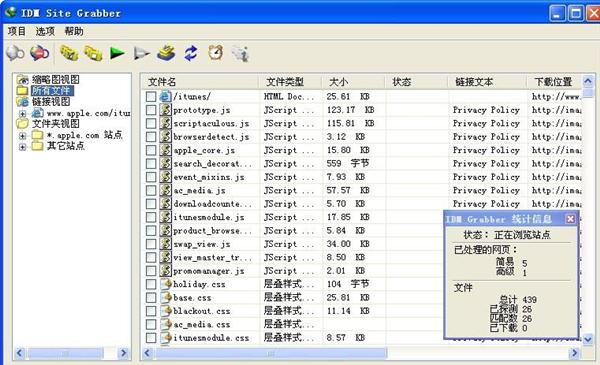The width and height of the screenshot is (600, 365).
Task: Sort by 状态 column header
Action: pyautogui.click(x=417, y=81)
